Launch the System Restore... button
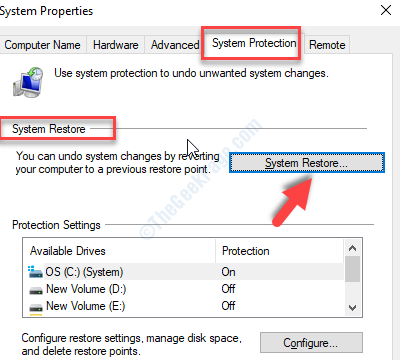Viewport: 400px width, 360px height. (x=307, y=163)
